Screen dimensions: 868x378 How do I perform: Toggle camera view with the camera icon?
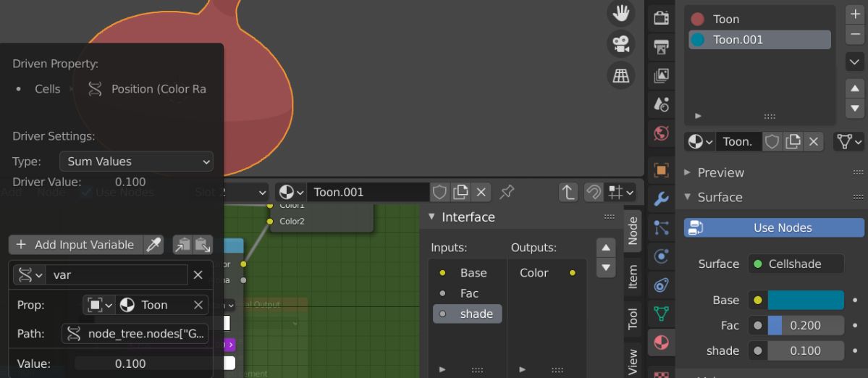620,43
